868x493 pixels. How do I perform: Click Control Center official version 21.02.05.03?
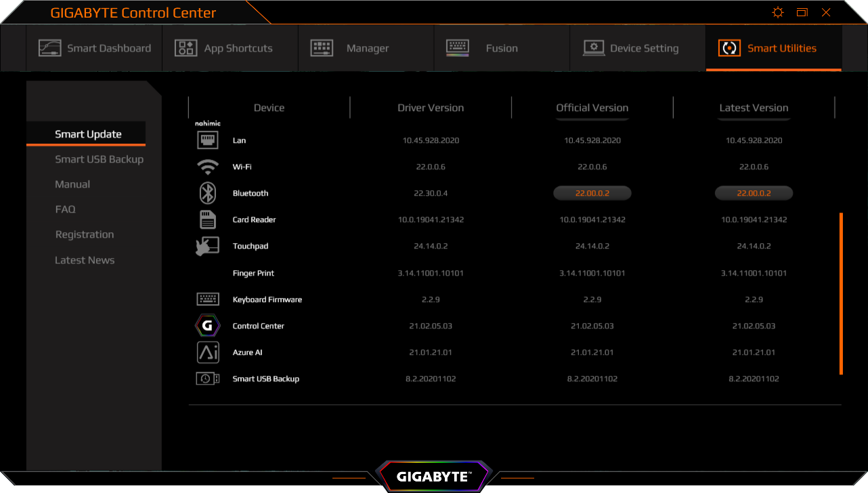click(592, 326)
